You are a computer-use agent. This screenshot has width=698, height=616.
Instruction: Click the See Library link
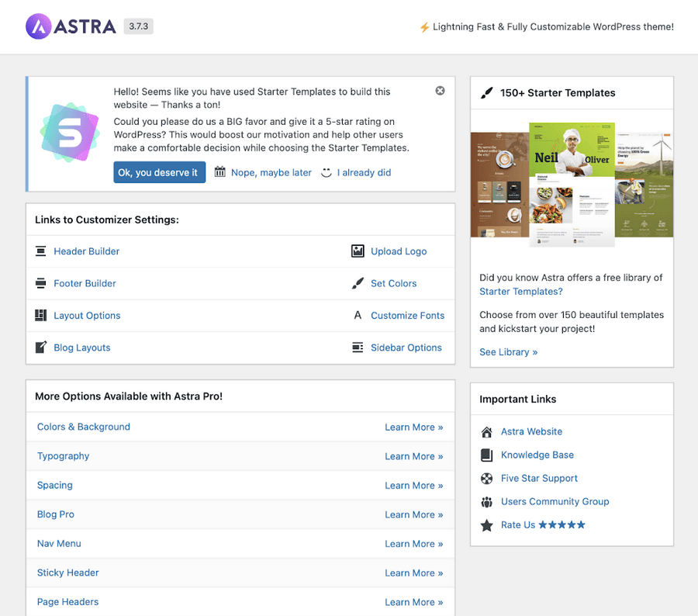coord(508,352)
